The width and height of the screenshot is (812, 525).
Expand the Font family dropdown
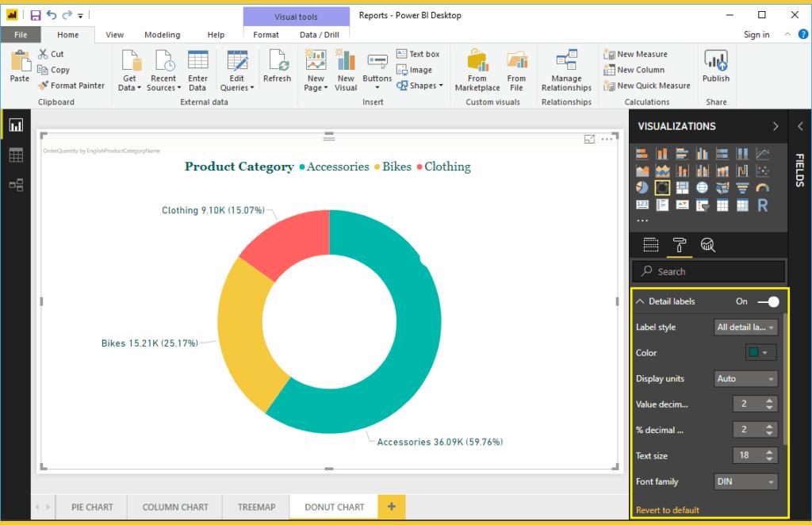pos(745,481)
